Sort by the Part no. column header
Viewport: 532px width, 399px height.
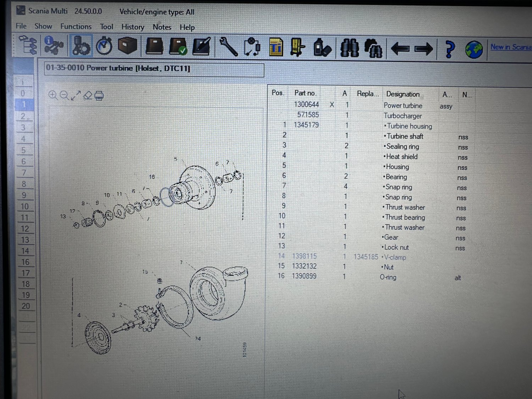(x=305, y=93)
